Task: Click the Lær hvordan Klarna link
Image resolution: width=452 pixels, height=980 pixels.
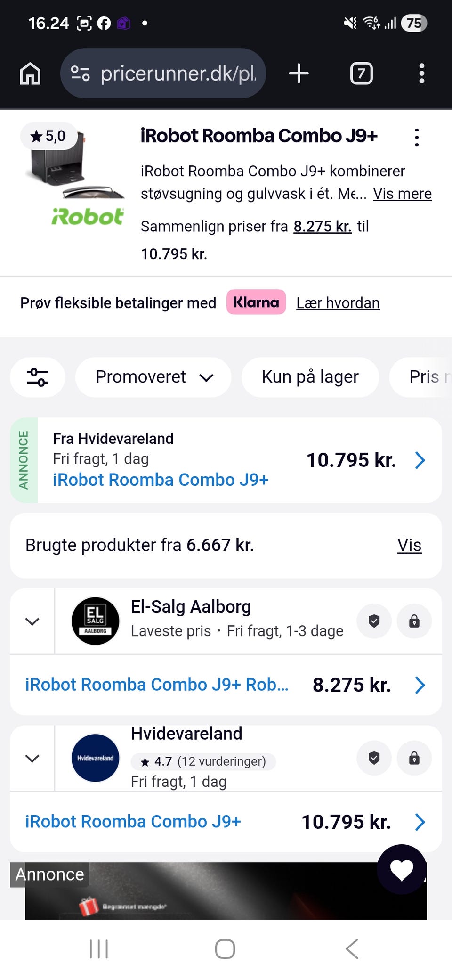Action: (338, 303)
